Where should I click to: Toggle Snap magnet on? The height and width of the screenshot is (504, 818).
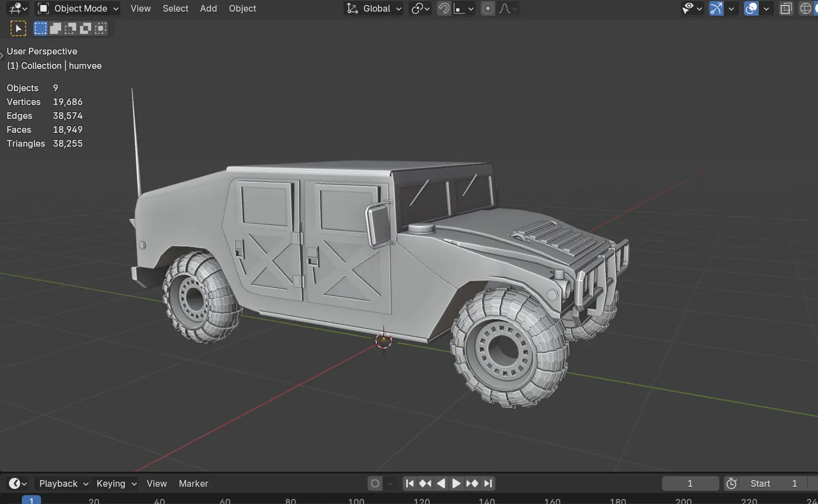[x=443, y=8]
